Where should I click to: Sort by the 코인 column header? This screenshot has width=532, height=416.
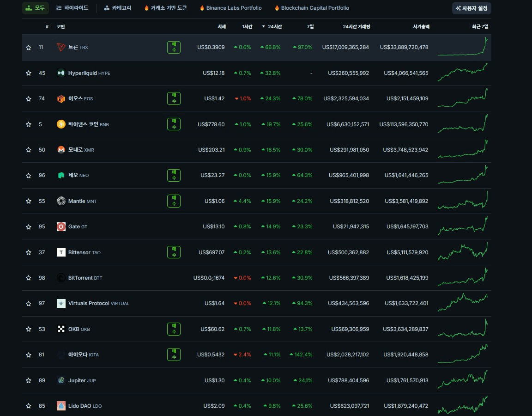[x=61, y=26]
